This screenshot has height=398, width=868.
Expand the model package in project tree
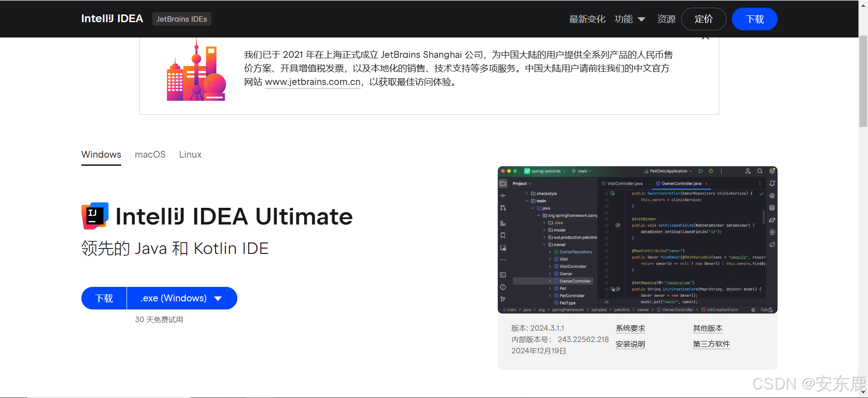point(544,230)
